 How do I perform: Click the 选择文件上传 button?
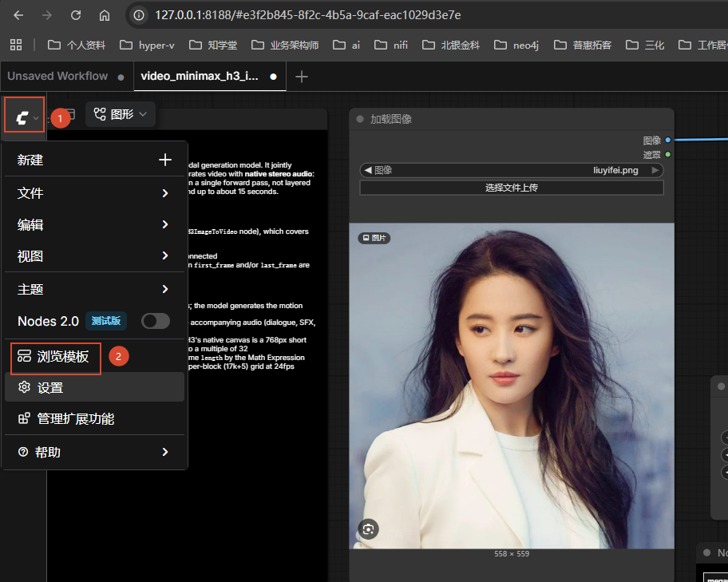(x=511, y=188)
